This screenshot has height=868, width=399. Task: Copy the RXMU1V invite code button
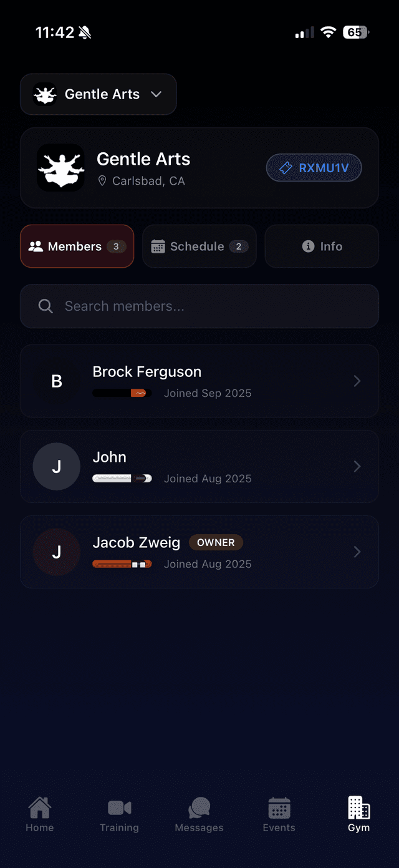pyautogui.click(x=314, y=168)
